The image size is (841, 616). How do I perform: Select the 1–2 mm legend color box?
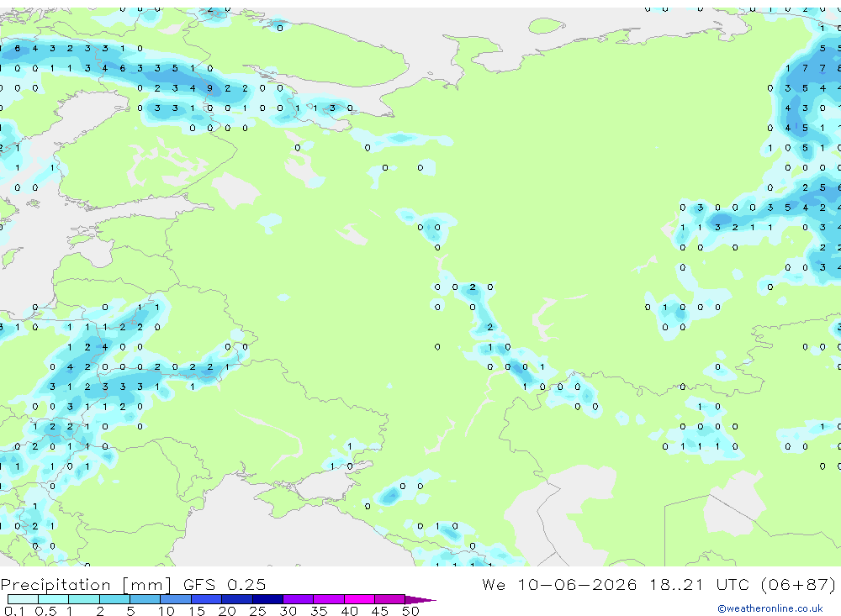(84, 599)
